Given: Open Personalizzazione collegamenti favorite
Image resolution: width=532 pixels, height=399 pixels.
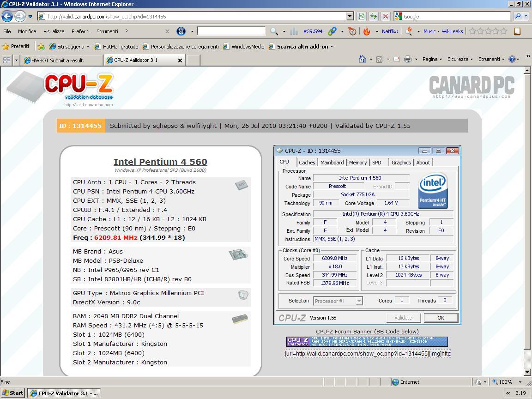Looking at the screenshot, I should pyautogui.click(x=181, y=47).
